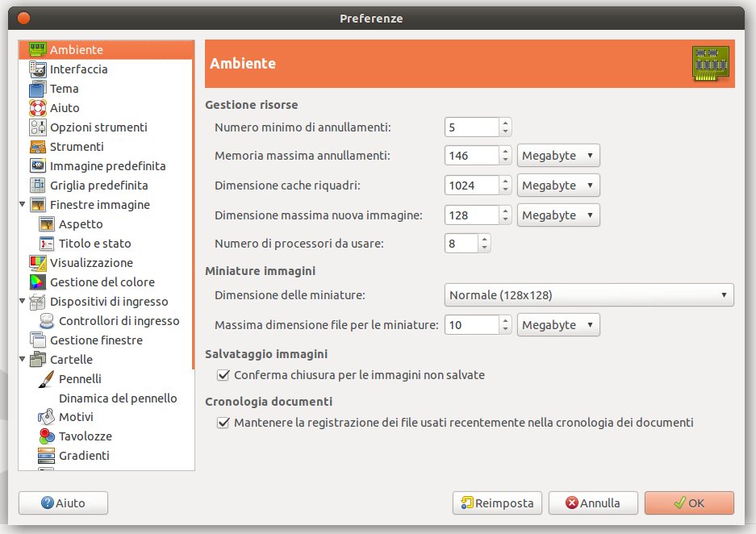Image resolution: width=756 pixels, height=534 pixels.
Task: Click the Visualizzazione icon
Action: [x=38, y=263]
